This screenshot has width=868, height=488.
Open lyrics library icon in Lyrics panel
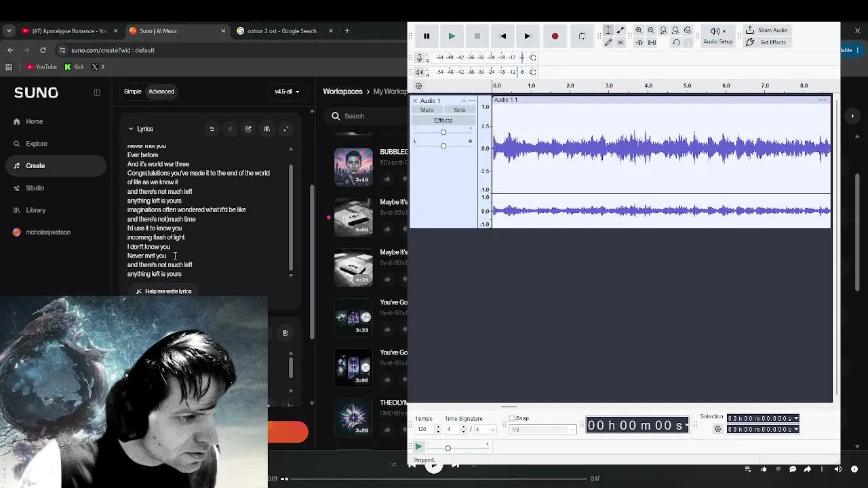(x=267, y=129)
